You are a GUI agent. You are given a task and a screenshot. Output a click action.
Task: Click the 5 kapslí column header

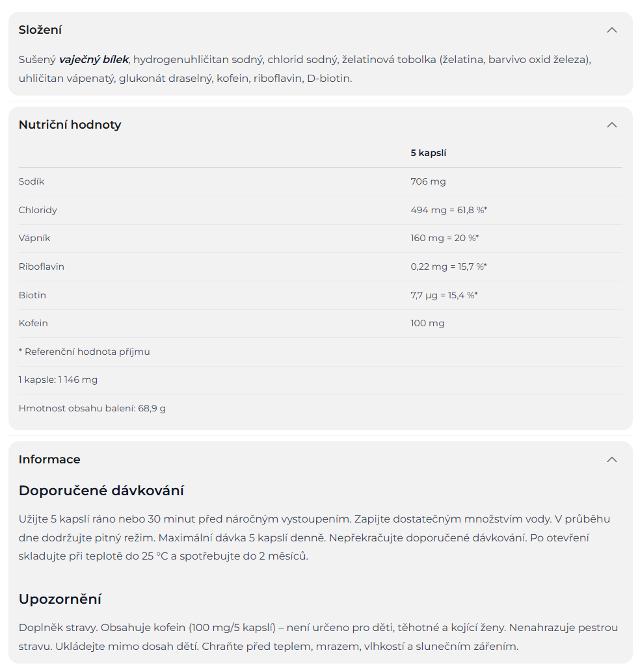point(428,153)
